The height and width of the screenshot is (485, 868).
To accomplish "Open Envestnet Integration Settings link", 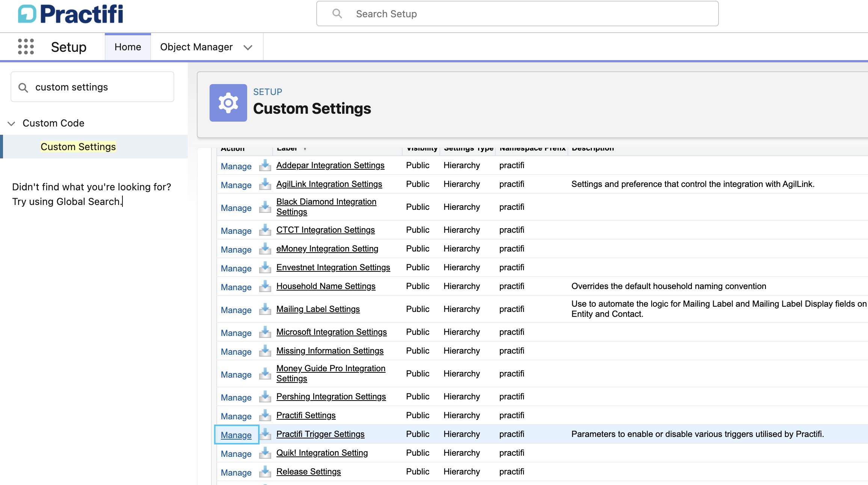I will coord(333,267).
